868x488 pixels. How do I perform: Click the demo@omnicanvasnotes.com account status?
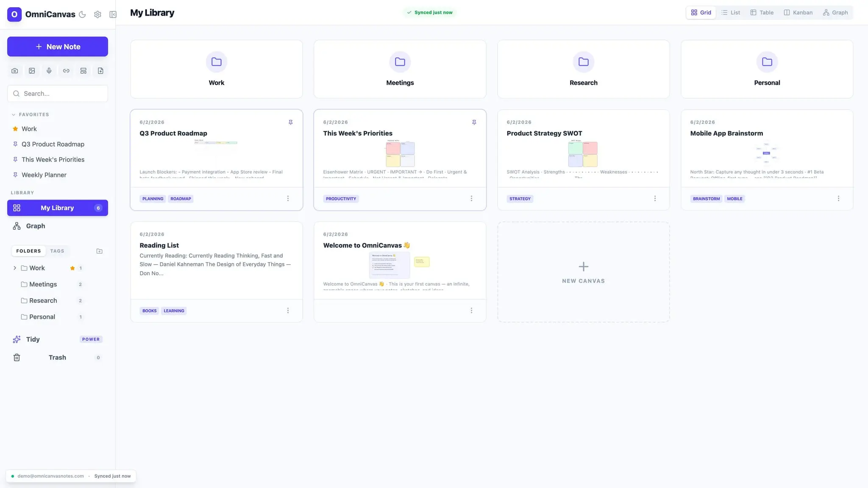pyautogui.click(x=50, y=476)
